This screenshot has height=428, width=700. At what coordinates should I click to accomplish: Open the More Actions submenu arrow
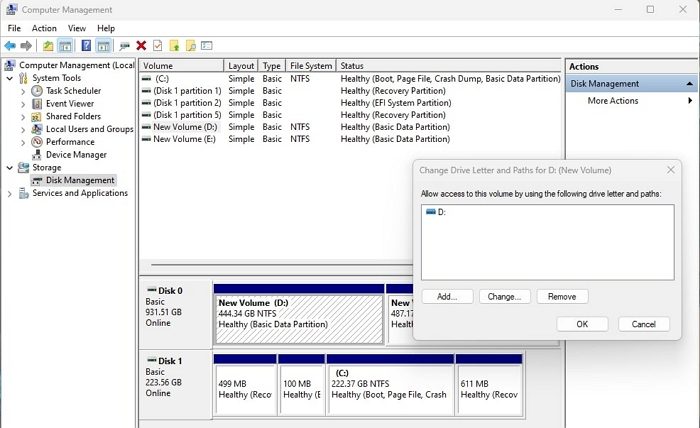(690, 100)
